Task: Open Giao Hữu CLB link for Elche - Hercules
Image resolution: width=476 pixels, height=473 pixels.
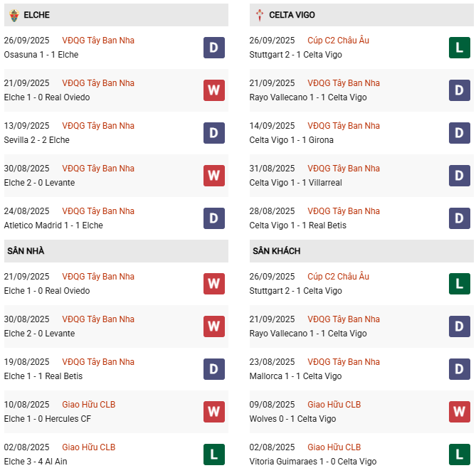Action: (x=88, y=405)
